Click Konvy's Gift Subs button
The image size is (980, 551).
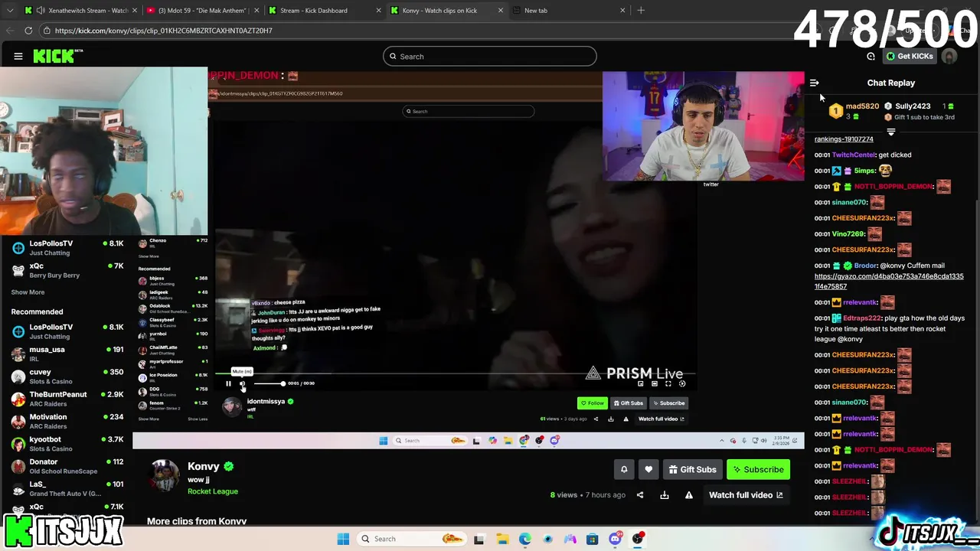[692, 469]
